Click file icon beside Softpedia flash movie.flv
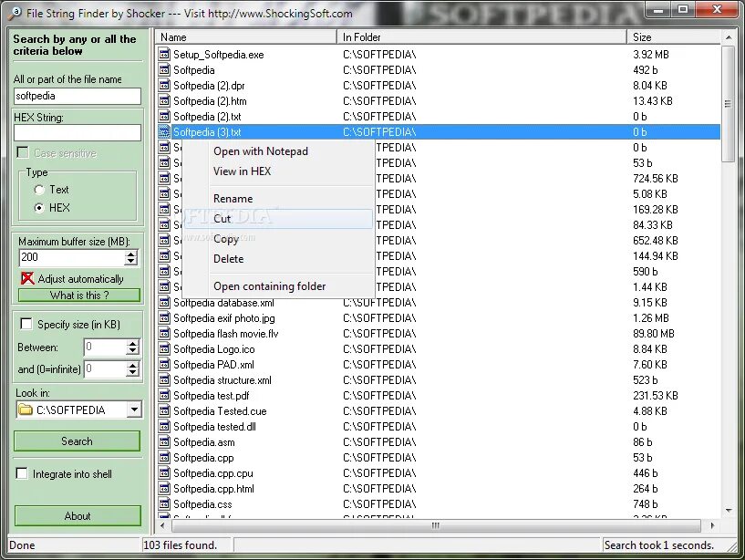This screenshot has width=745, height=560. pyautogui.click(x=164, y=334)
